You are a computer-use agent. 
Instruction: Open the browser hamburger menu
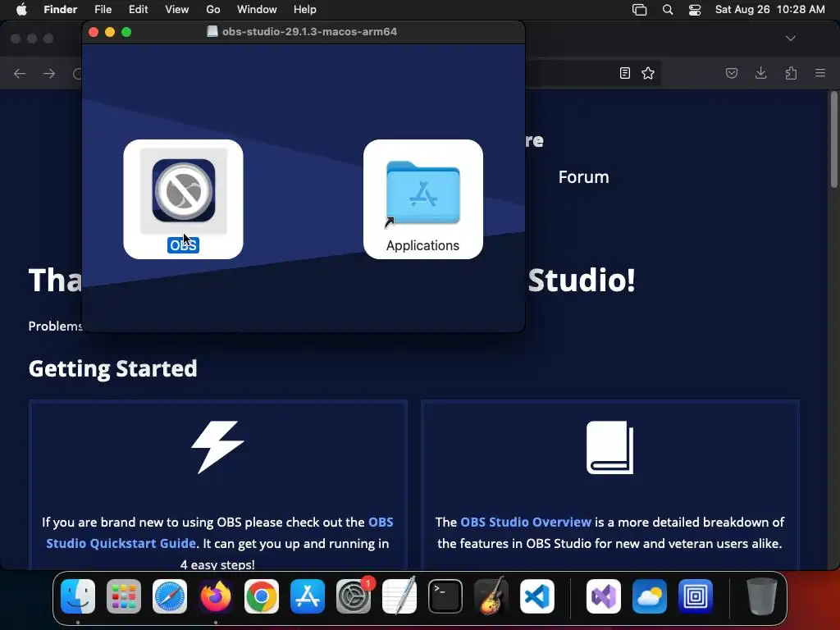point(820,73)
